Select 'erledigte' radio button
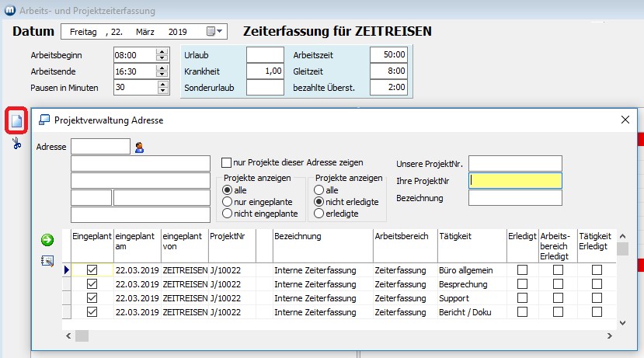Screen dimensions: 644x358 [319, 213]
